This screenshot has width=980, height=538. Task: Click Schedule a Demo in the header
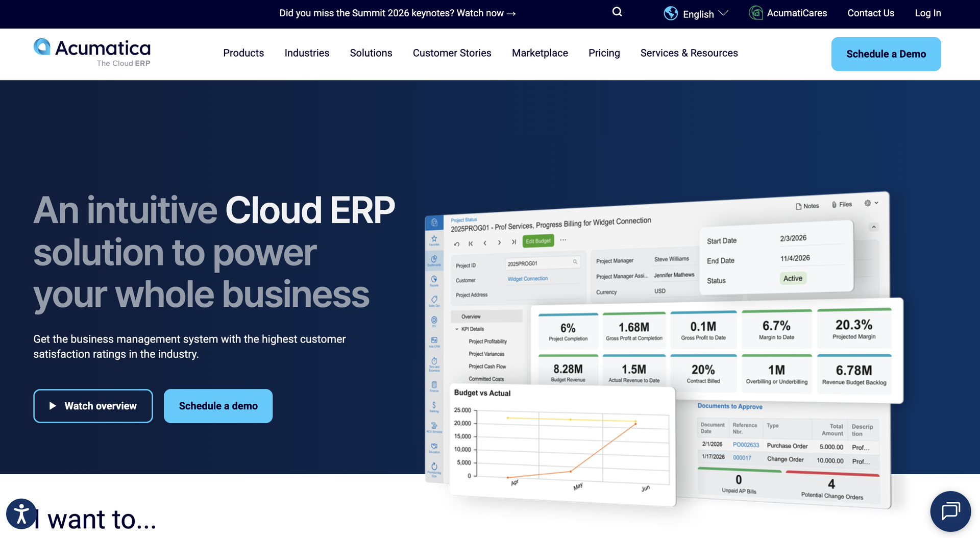(x=886, y=54)
